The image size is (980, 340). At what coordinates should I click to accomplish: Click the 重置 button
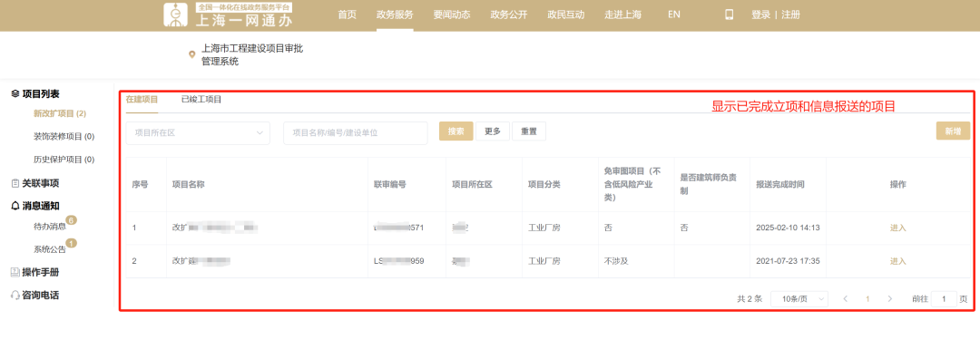(529, 131)
